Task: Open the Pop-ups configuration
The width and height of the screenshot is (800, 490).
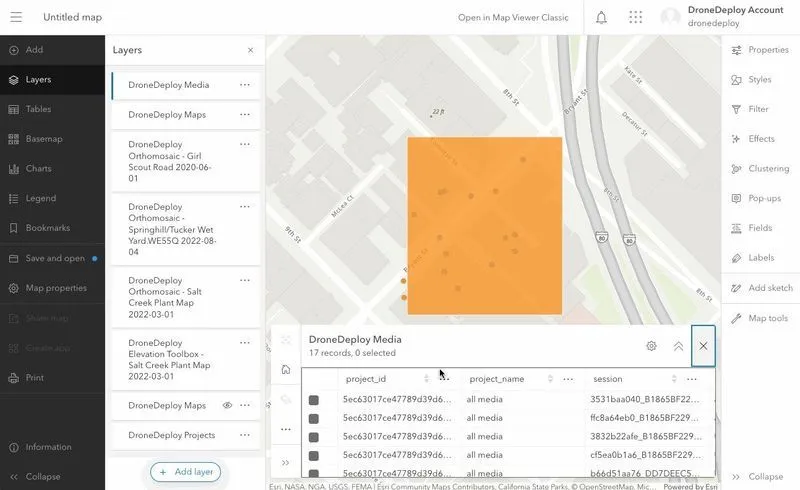Action: [756, 198]
